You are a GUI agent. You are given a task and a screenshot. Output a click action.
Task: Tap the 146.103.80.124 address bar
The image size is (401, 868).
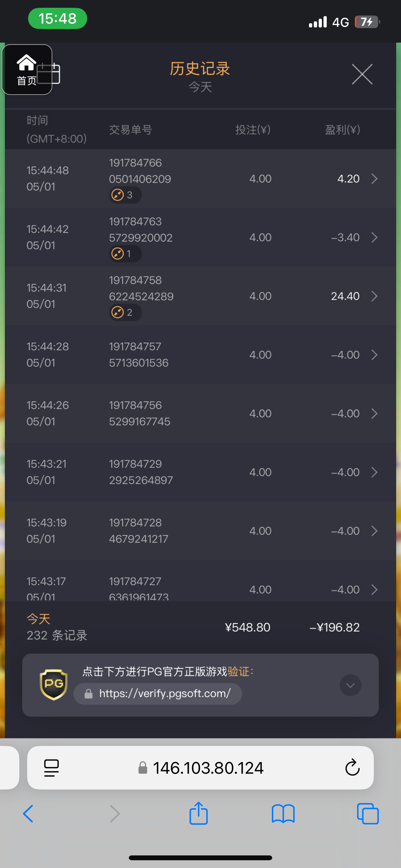208,768
